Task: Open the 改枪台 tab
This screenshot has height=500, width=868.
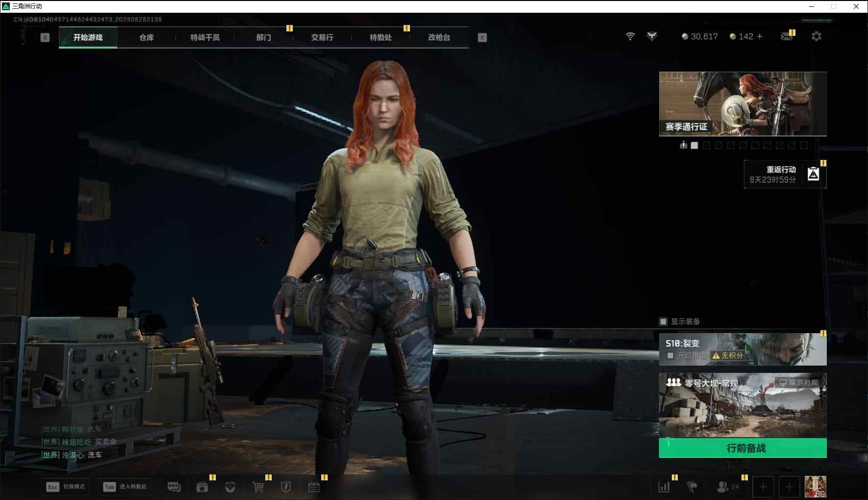Action: point(439,37)
